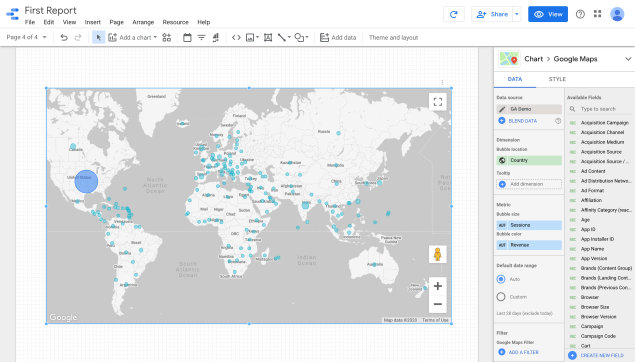
Task: Expand the Share options arrow
Action: (x=517, y=14)
